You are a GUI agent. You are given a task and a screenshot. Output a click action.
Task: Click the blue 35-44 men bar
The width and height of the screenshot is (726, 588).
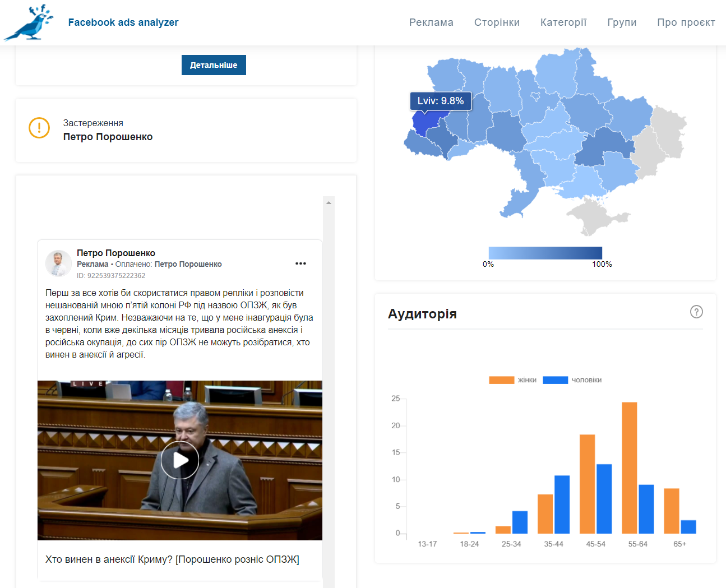pos(562,504)
